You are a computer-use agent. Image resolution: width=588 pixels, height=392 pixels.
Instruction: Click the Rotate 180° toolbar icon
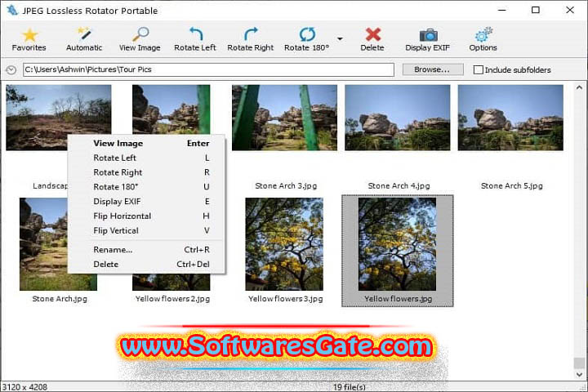click(307, 34)
